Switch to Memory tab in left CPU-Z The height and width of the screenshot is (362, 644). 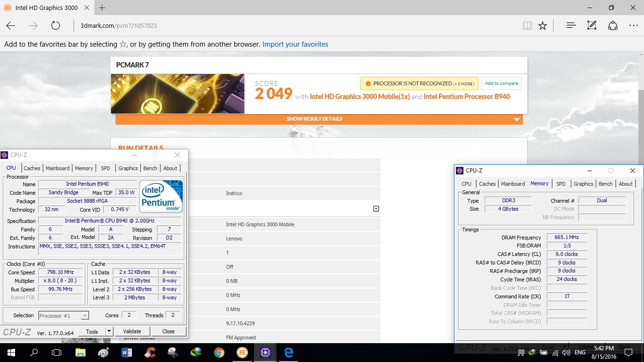click(x=84, y=168)
